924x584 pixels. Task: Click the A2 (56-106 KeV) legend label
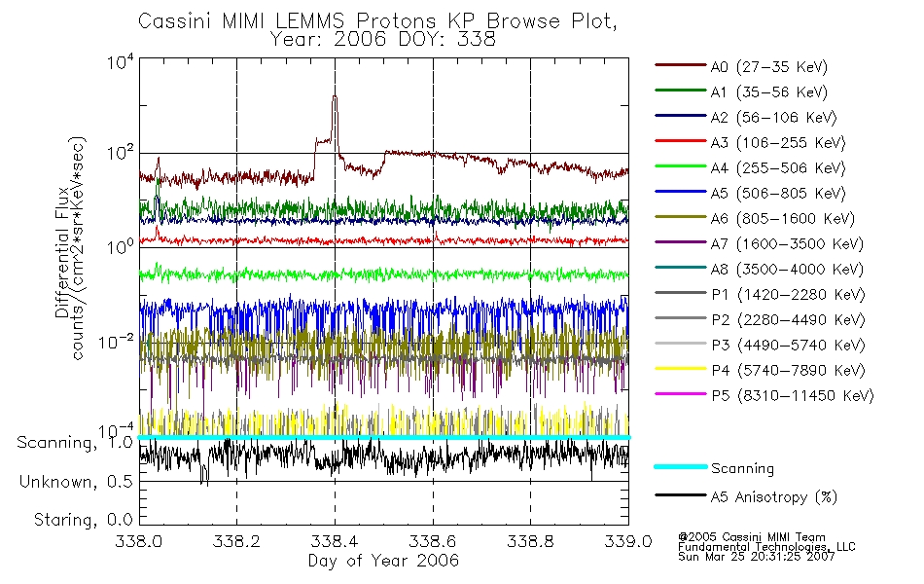point(773,118)
